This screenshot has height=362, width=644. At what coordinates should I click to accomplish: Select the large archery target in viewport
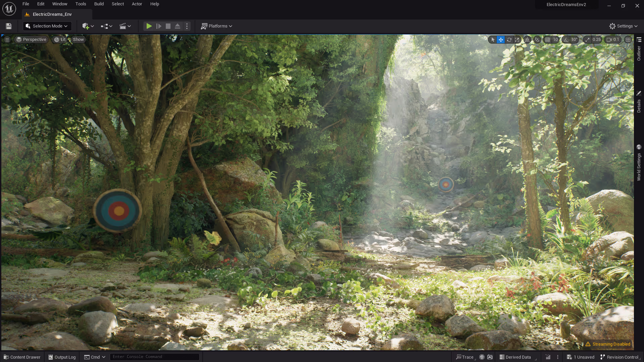click(117, 211)
